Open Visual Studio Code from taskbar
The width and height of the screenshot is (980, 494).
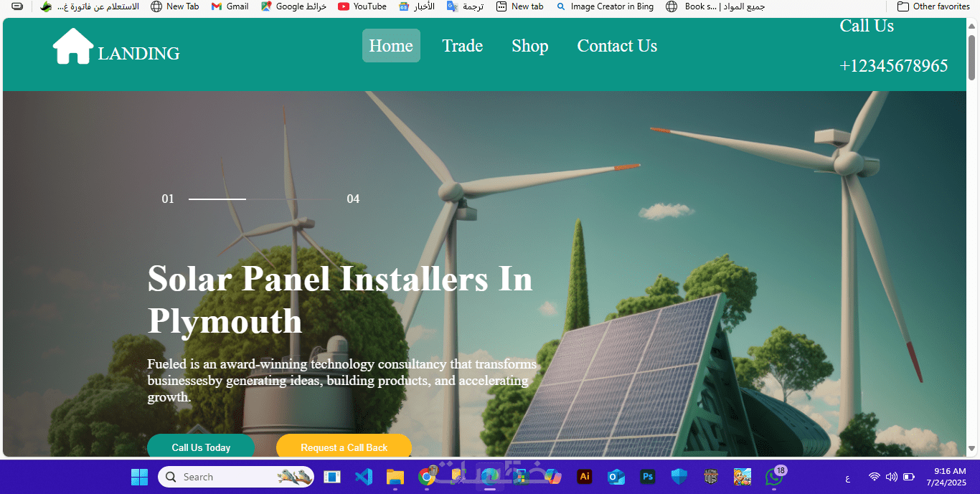[x=364, y=477]
